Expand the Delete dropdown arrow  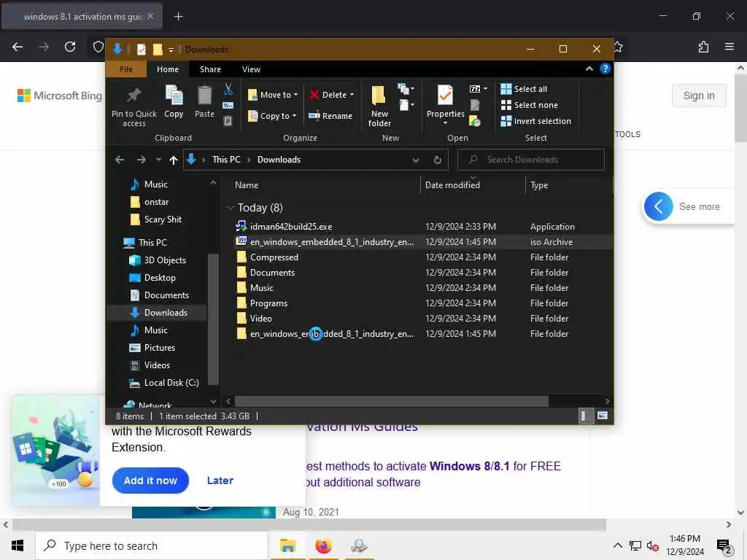(x=352, y=95)
